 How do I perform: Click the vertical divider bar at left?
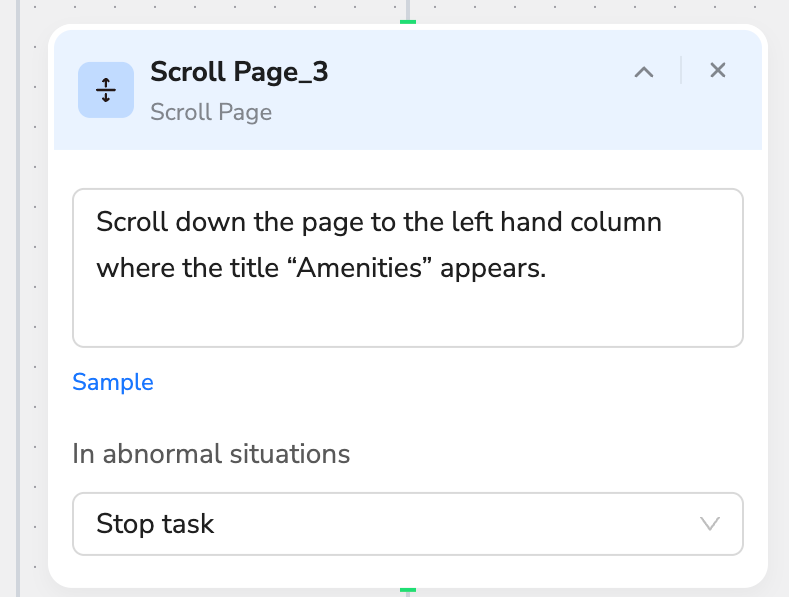[x=18, y=299]
